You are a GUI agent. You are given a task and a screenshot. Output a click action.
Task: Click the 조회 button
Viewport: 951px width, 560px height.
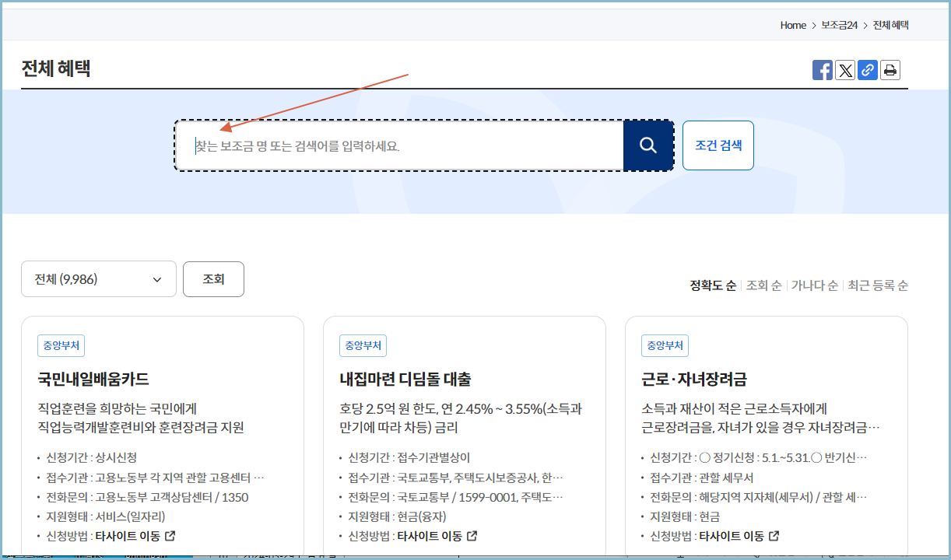[x=213, y=278]
